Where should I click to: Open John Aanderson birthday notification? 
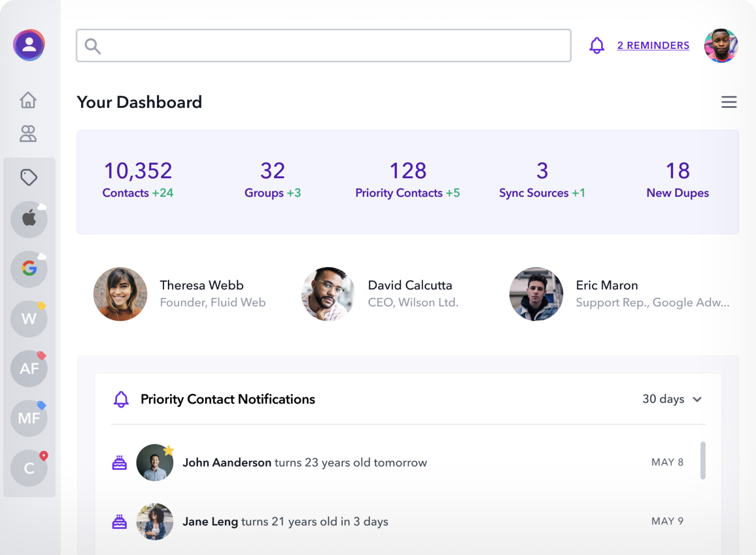tap(304, 463)
